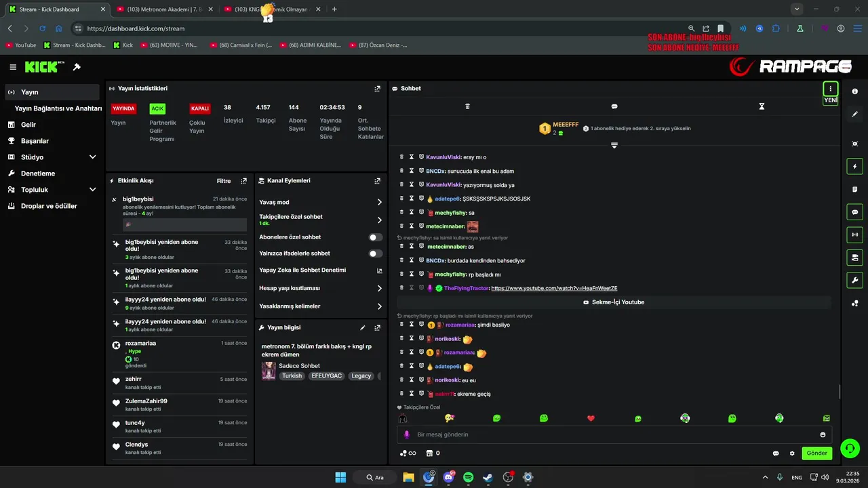Image resolution: width=868 pixels, height=488 pixels.
Task: Click the broadcast signal icon in right sidebar
Action: [x=854, y=235]
